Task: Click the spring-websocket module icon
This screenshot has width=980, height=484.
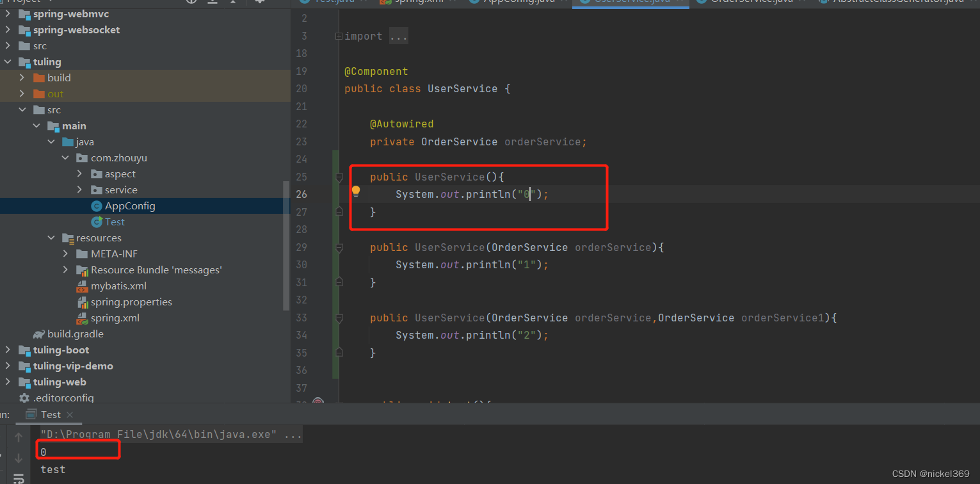Action: (x=24, y=30)
